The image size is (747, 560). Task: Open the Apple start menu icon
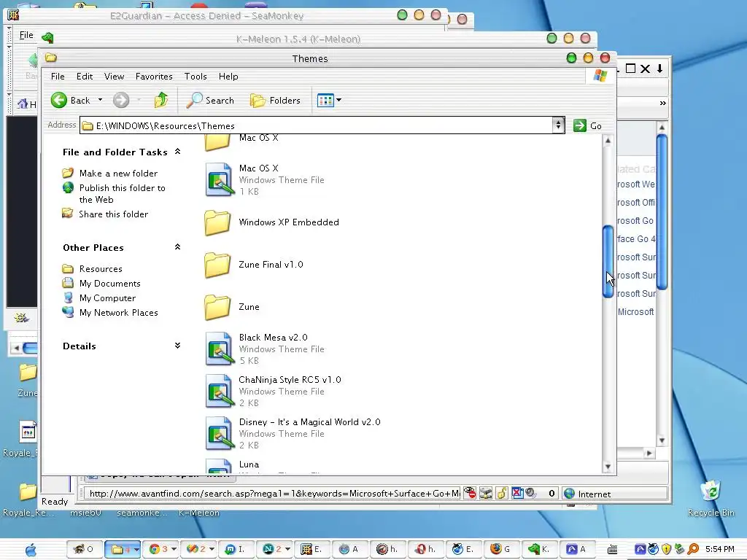tap(31, 550)
